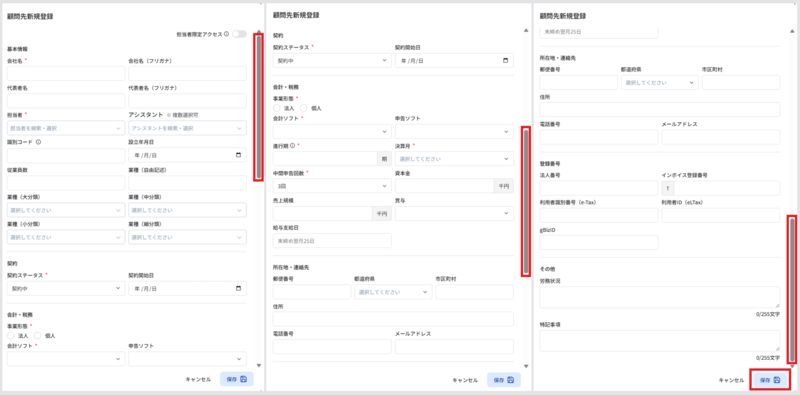The width and height of the screenshot is (800, 395).
Task: Click into 労務状況 text area
Action: (x=659, y=297)
